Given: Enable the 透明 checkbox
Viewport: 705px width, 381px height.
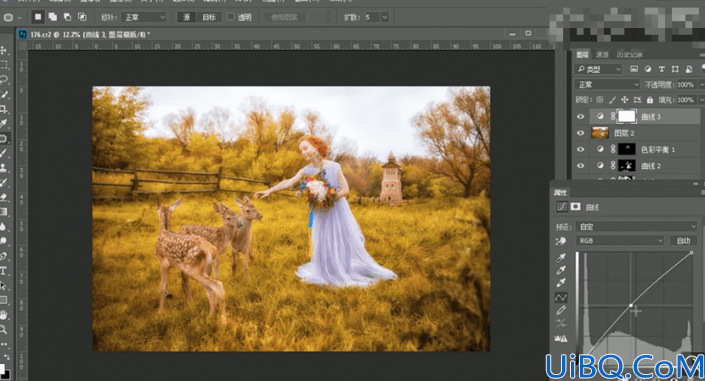Looking at the screenshot, I should pyautogui.click(x=231, y=17).
